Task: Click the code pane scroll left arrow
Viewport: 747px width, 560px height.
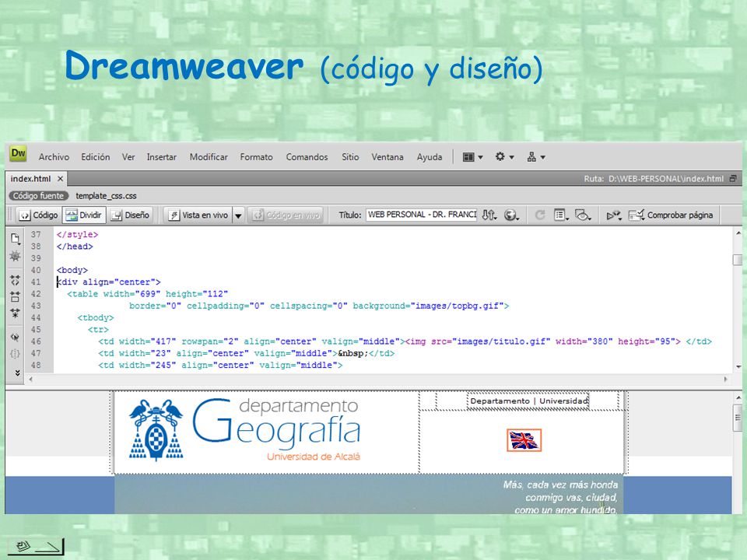Action: click(31, 379)
